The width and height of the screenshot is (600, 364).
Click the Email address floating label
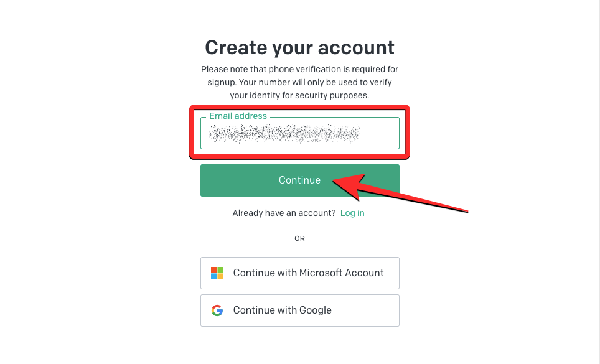238,116
